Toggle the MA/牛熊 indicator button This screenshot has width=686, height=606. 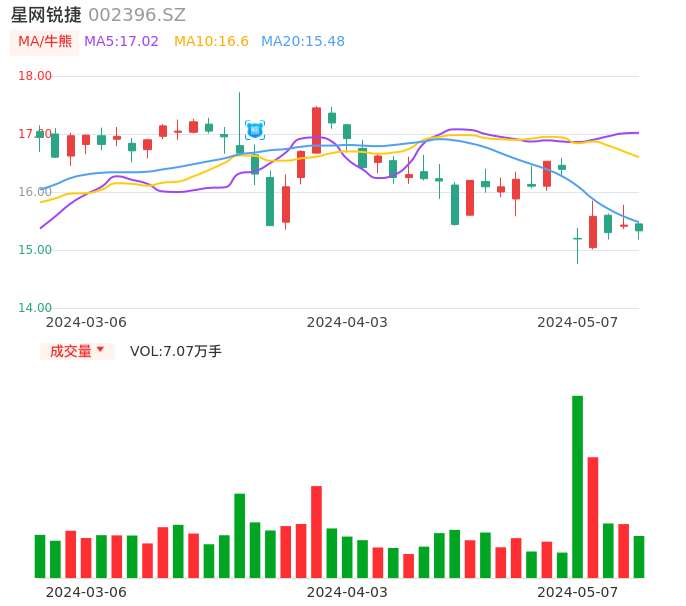[x=45, y=42]
